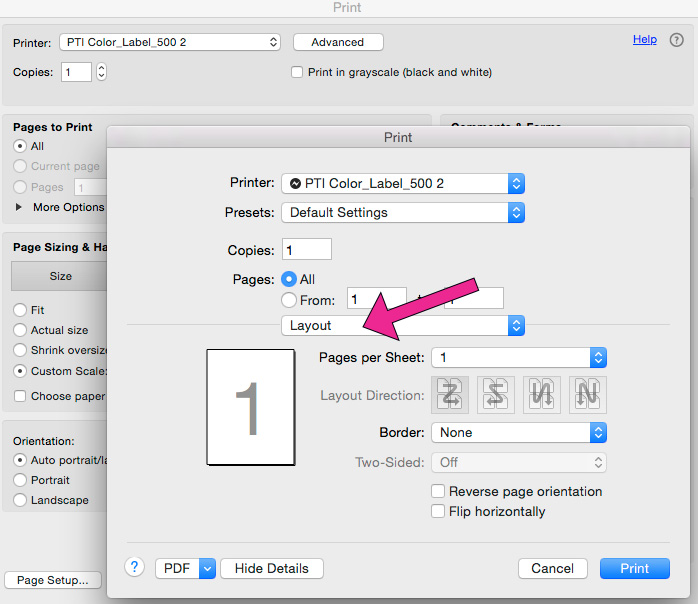
Task: Select the All pages radio in front dialog
Action: click(x=289, y=279)
